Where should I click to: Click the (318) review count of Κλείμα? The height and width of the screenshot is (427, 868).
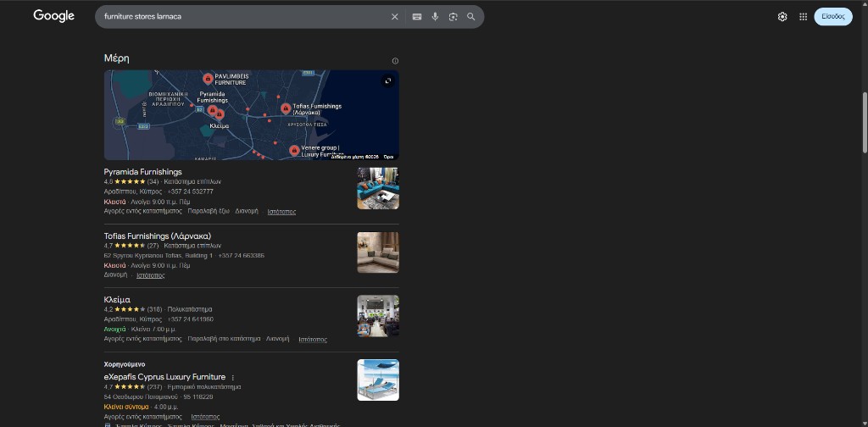point(154,309)
